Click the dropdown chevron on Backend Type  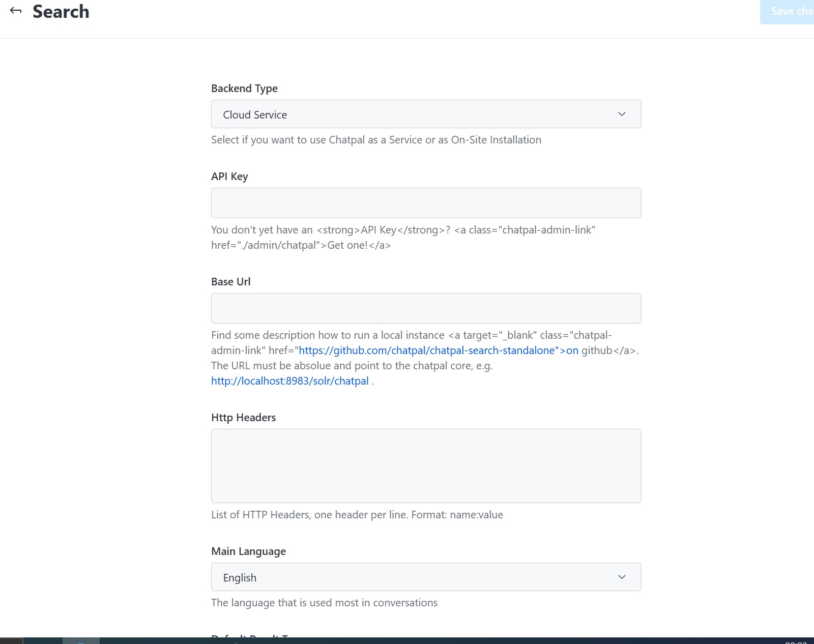pyautogui.click(x=622, y=114)
